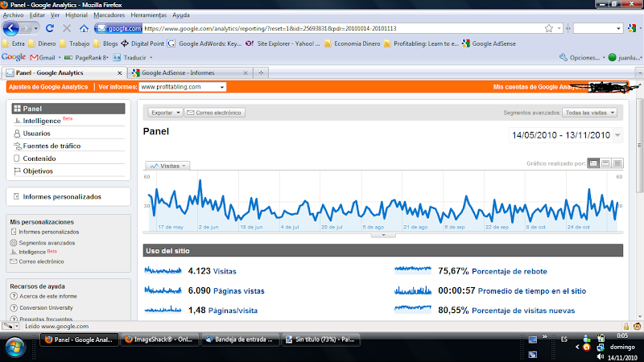Open Opciones wrench in Google toolbar
This screenshot has height=362, width=644.
click(x=580, y=57)
